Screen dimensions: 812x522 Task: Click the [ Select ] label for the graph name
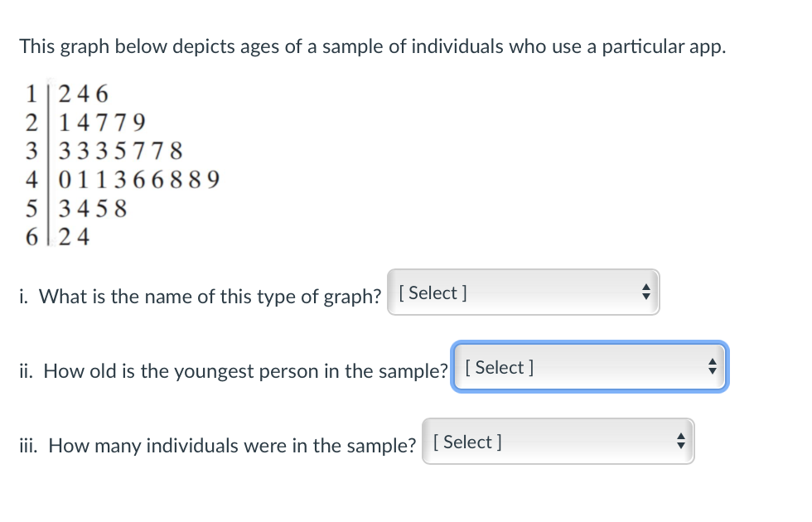pos(434,292)
